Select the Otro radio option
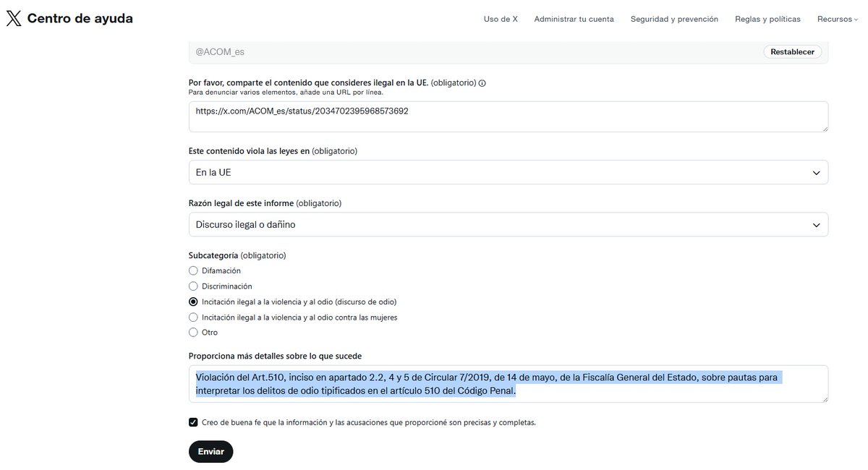Viewport: 868px width, 470px height. tap(193, 333)
